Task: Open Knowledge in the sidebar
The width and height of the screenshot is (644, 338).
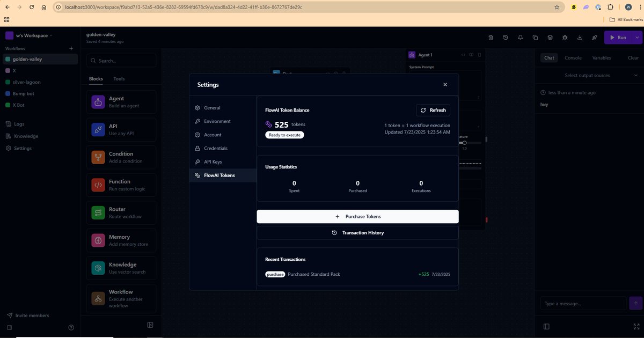Action: (x=40, y=136)
